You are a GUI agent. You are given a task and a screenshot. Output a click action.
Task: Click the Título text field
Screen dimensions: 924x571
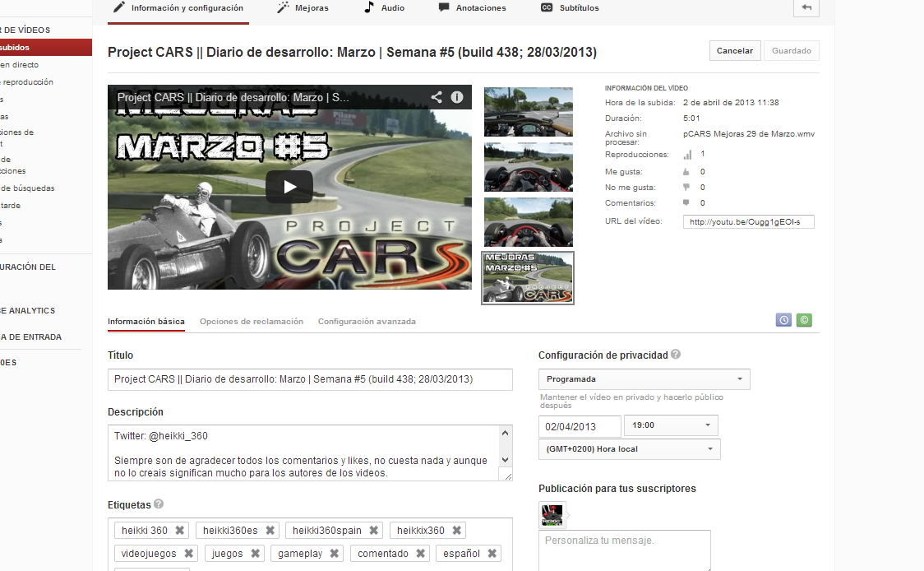tap(310, 379)
